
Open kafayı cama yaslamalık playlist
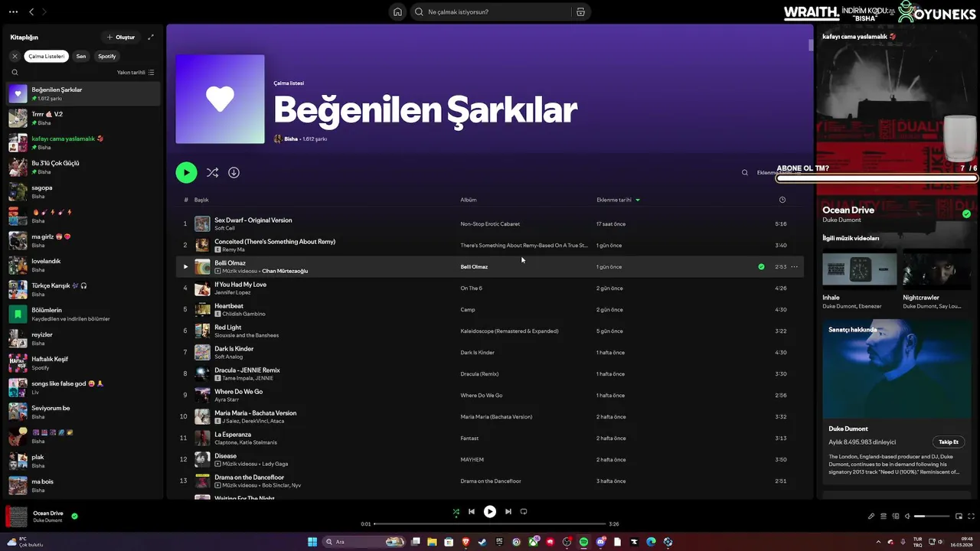(x=83, y=142)
